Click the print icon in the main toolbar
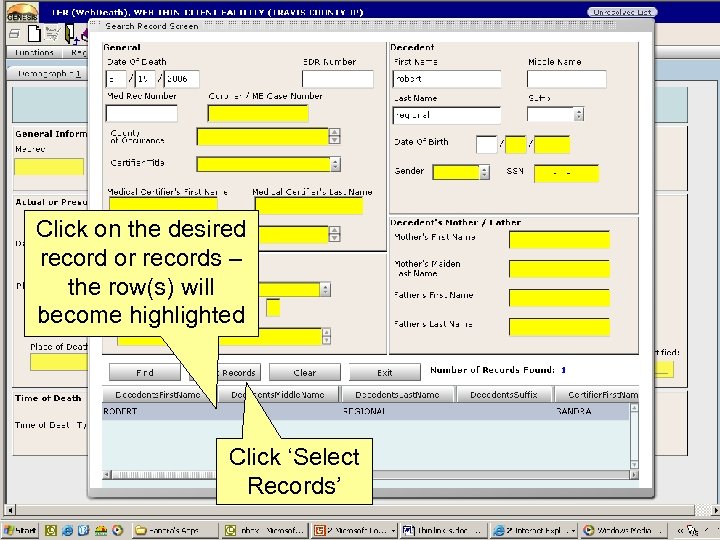 coord(14,34)
